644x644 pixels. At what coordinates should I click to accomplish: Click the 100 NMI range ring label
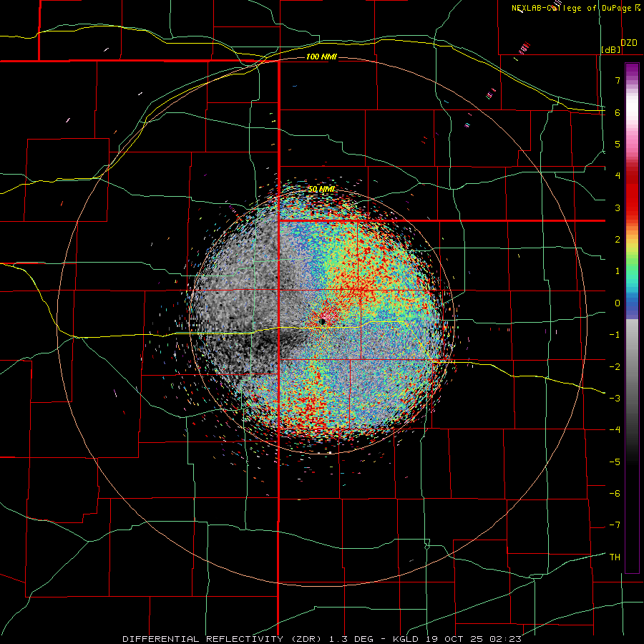click(321, 57)
